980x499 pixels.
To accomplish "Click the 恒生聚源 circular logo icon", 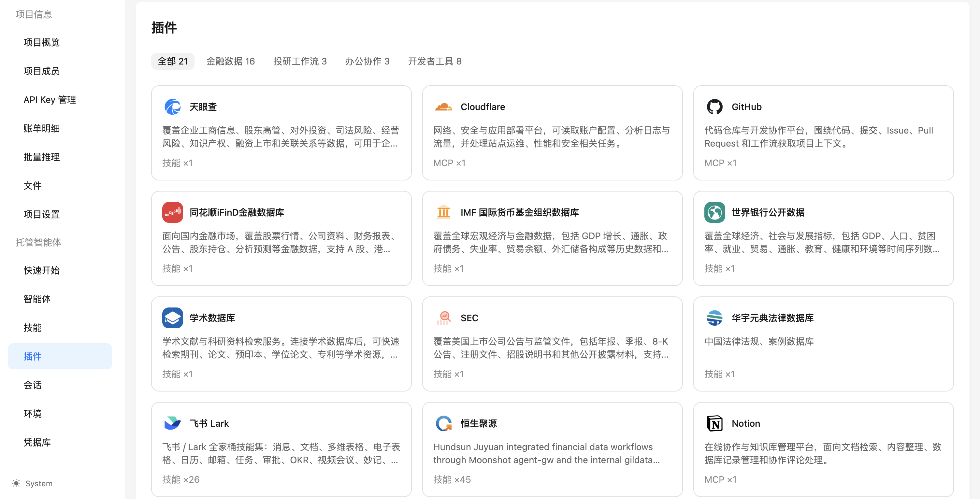I will pos(443,423).
